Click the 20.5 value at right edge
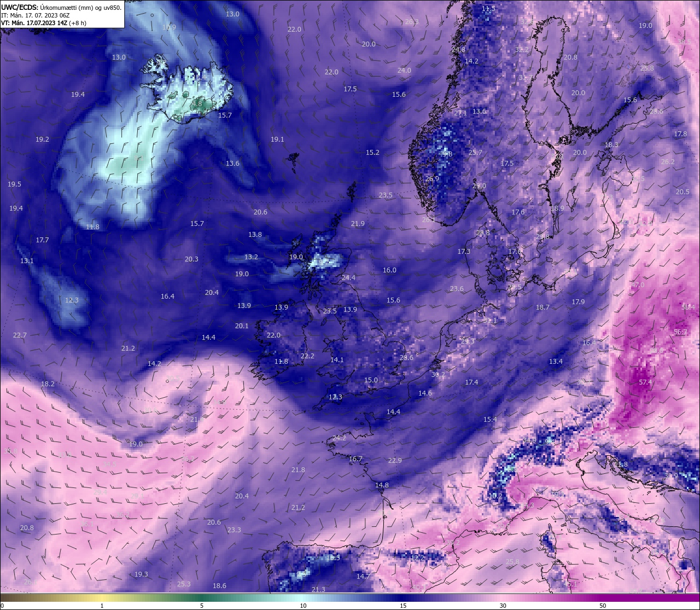This screenshot has height=610, width=700. click(x=682, y=192)
